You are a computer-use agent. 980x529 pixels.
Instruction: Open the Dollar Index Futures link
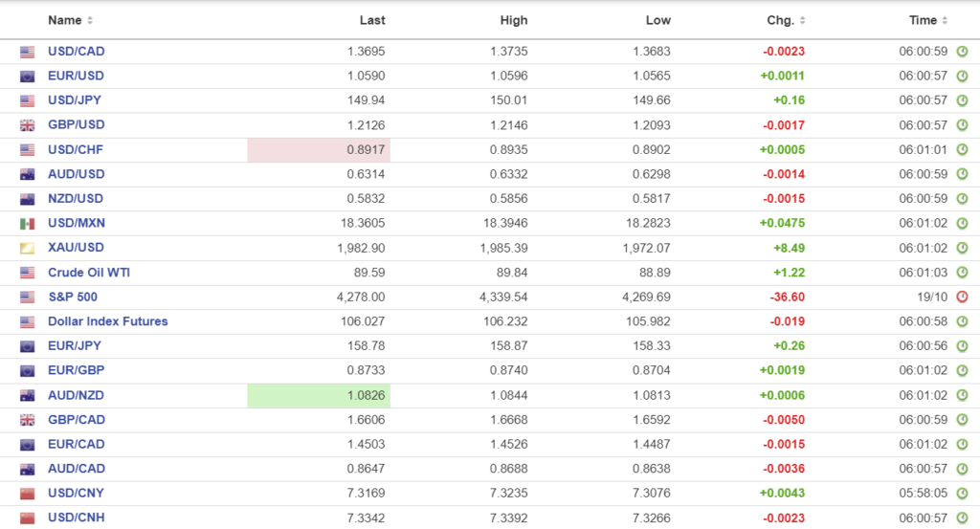(x=107, y=321)
